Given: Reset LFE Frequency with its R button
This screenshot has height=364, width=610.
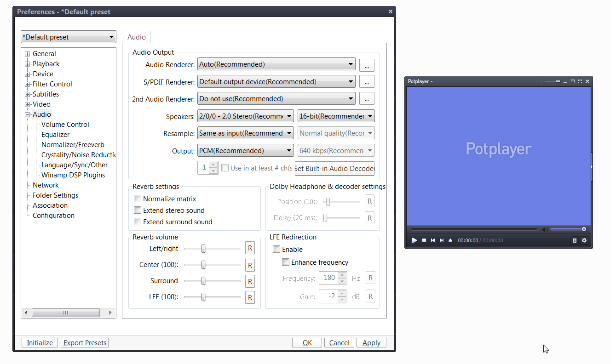Looking at the screenshot, I should click(370, 278).
